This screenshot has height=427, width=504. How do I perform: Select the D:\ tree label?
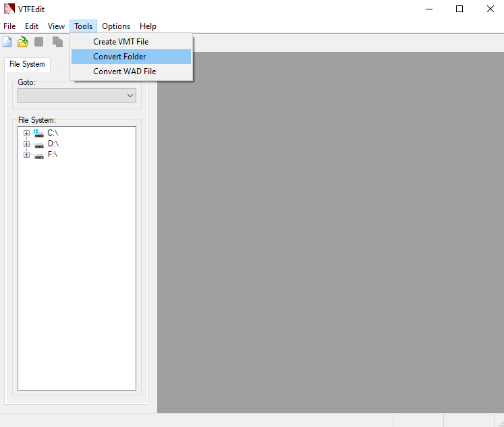[x=53, y=144]
